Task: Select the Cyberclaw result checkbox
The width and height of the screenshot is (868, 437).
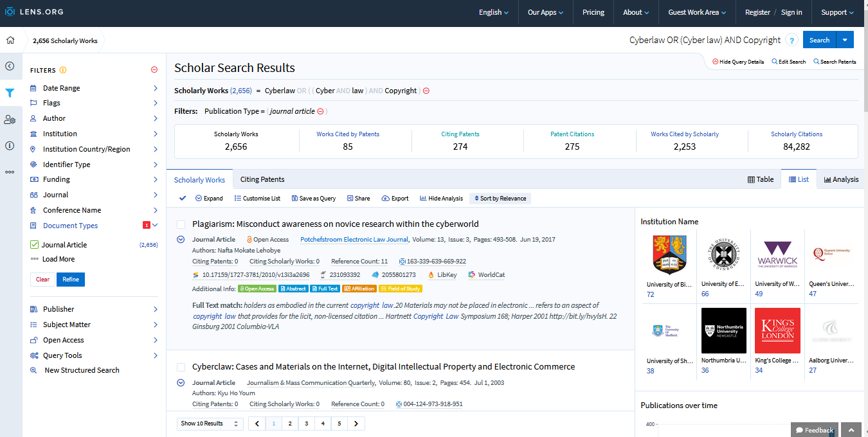Action: click(x=181, y=367)
